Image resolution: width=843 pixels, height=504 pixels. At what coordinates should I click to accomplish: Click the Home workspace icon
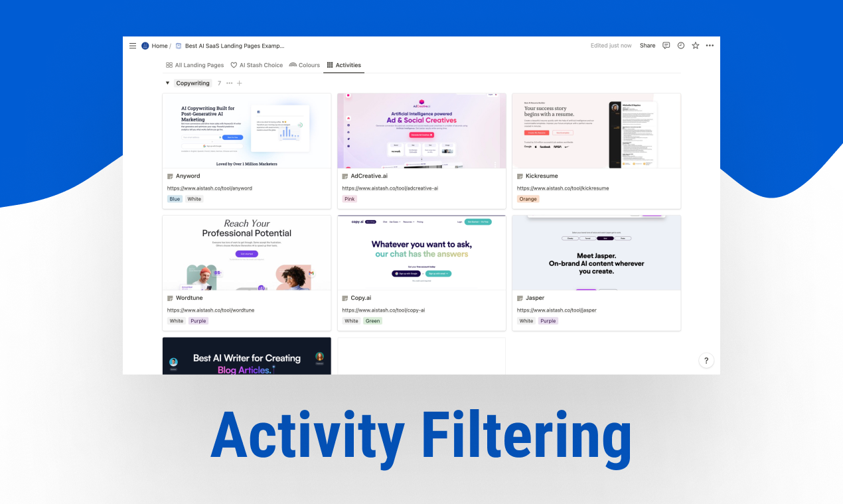coord(145,46)
